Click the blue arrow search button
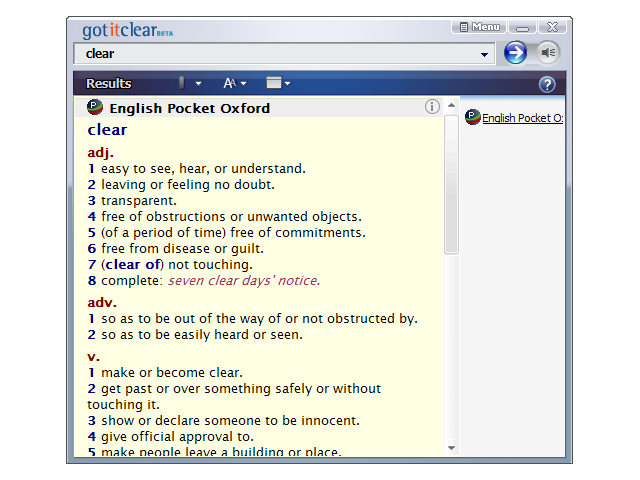Screen dimensions: 640x480 [x=515, y=53]
